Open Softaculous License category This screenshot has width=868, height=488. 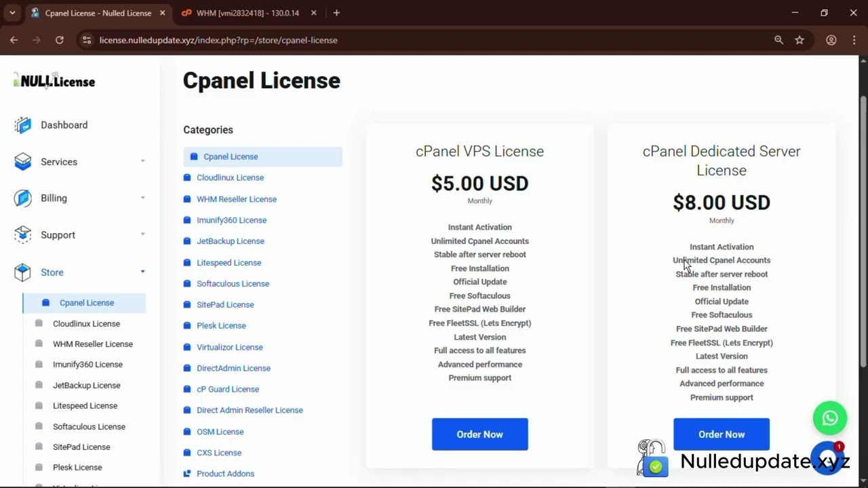click(233, 284)
